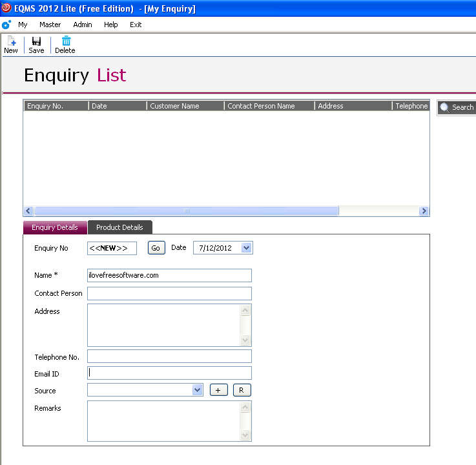Viewport: 476px width, 465px height.
Task: Click the Address column header
Action: 353,106
